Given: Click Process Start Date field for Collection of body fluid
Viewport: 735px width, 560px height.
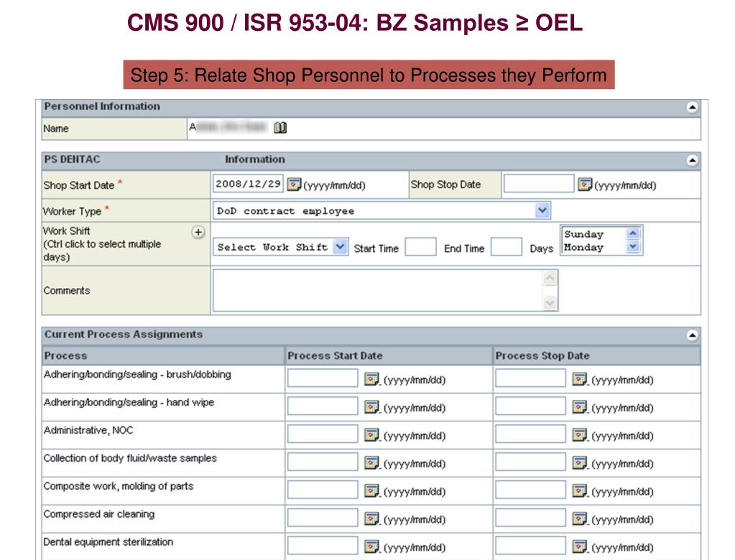Looking at the screenshot, I should tap(323, 462).
